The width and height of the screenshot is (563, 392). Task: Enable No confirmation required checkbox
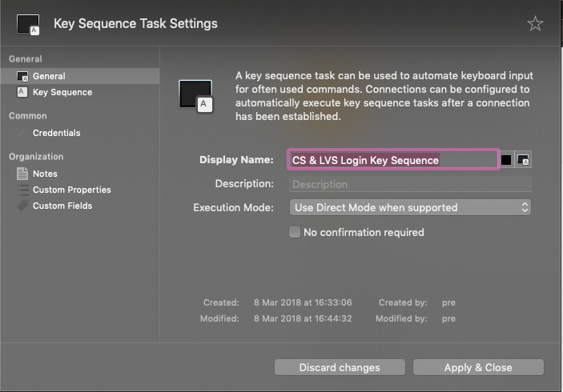pyautogui.click(x=295, y=233)
